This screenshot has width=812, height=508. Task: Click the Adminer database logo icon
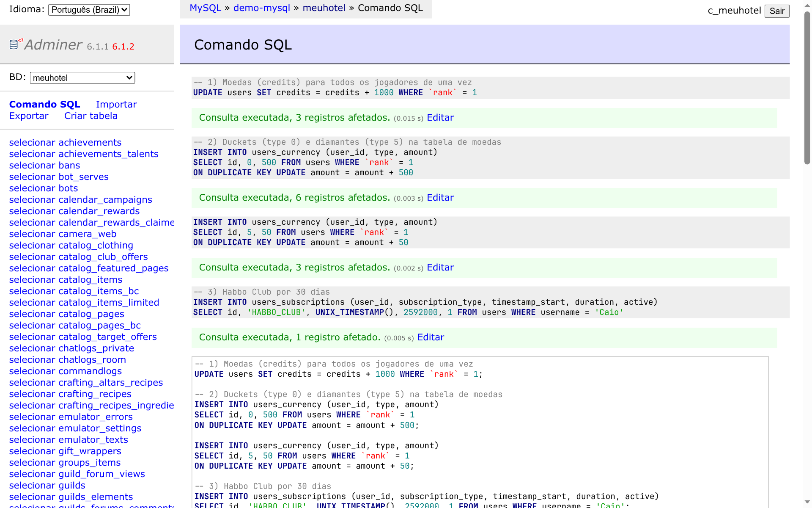pyautogui.click(x=16, y=44)
